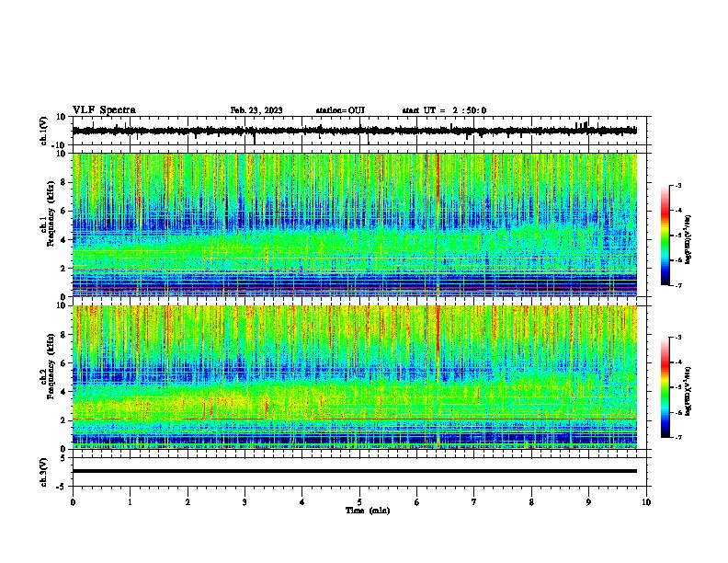The height and width of the screenshot is (563, 728).
Task: Click the ch.1(V) waveform trace
Action: (x=354, y=131)
